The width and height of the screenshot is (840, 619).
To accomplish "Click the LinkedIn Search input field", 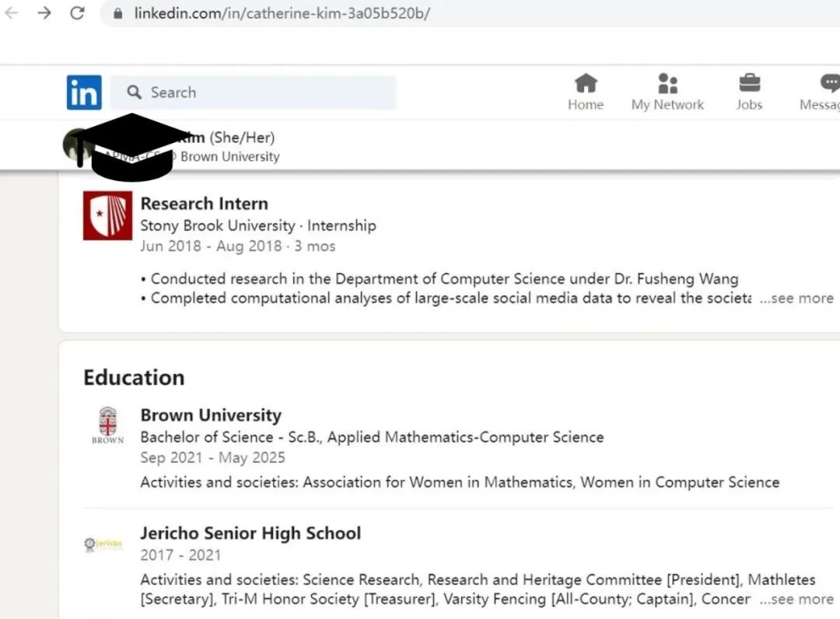I will [x=264, y=93].
